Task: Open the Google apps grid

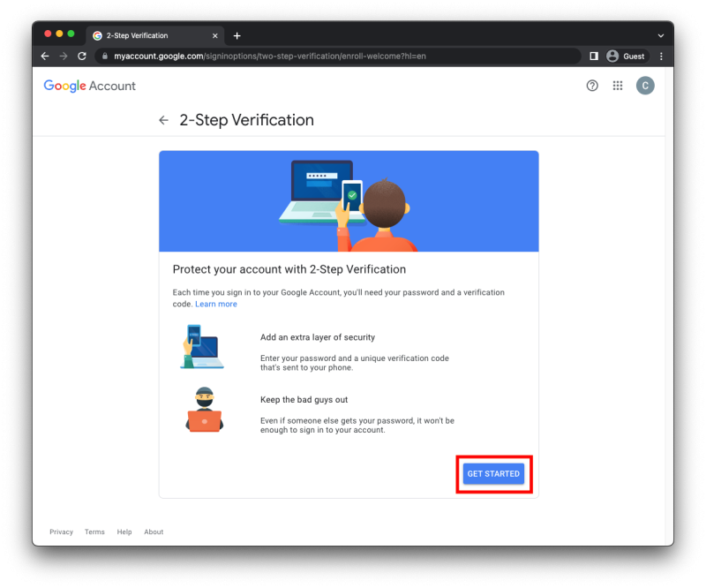Action: coord(618,86)
